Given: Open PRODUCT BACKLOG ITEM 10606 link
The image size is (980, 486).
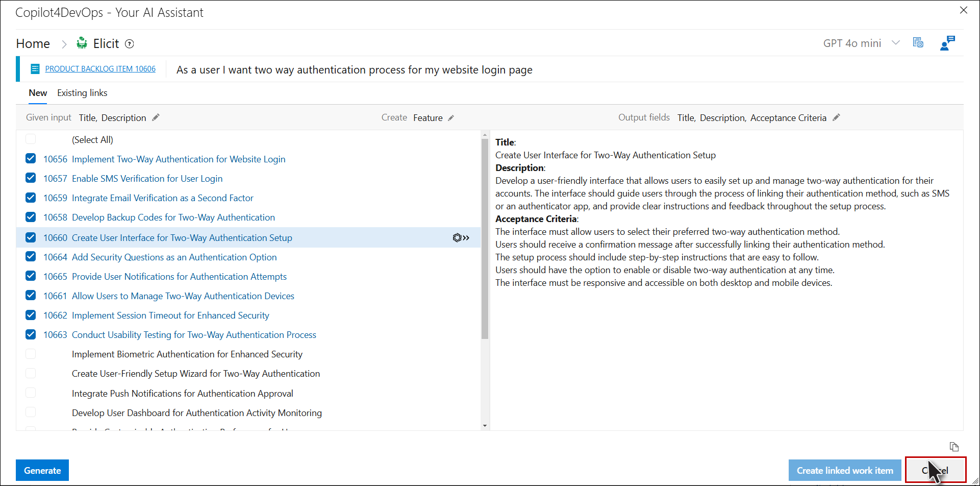Looking at the screenshot, I should (100, 69).
